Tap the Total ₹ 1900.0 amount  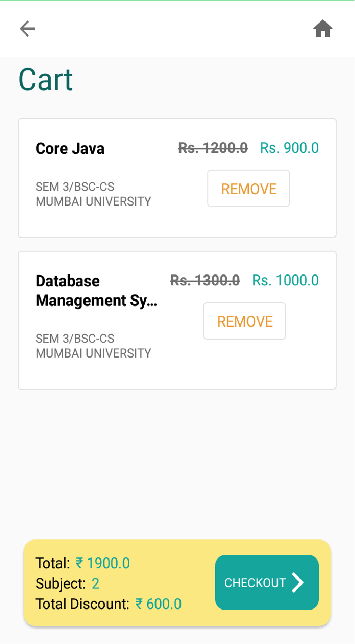(103, 563)
